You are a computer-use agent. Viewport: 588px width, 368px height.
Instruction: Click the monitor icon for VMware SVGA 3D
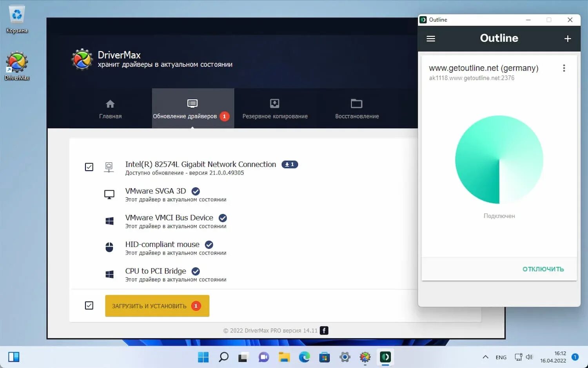[x=109, y=195]
